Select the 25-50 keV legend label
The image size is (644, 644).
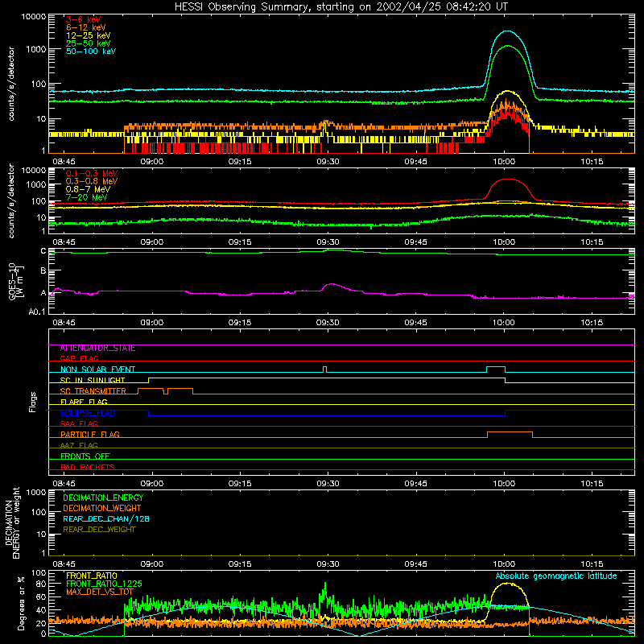pyautogui.click(x=88, y=43)
